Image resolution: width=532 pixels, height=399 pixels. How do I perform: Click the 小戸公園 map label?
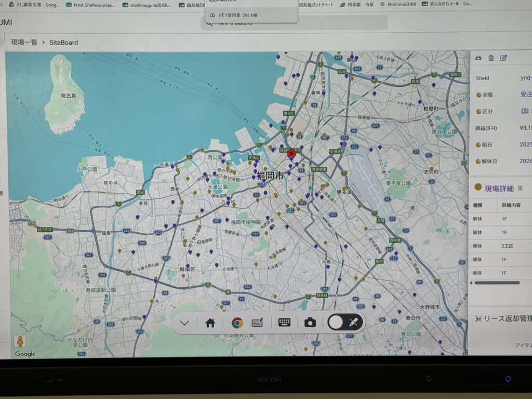coord(87,169)
